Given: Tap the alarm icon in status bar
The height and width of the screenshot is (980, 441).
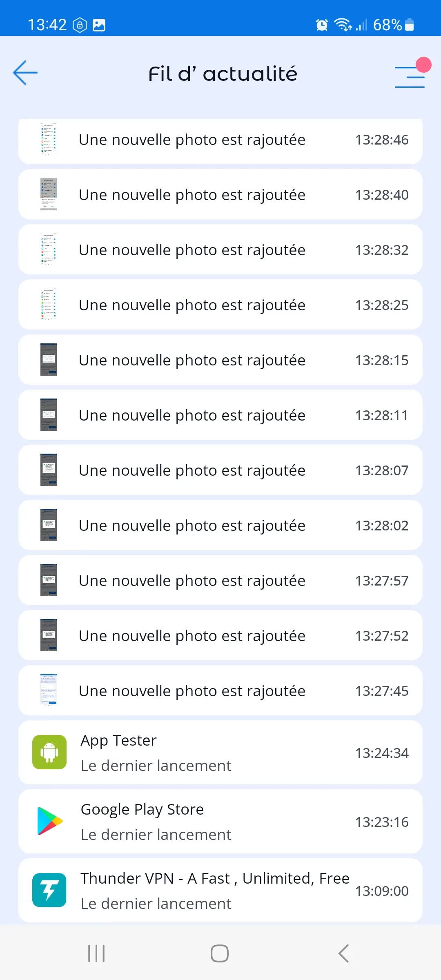Looking at the screenshot, I should pyautogui.click(x=322, y=25).
